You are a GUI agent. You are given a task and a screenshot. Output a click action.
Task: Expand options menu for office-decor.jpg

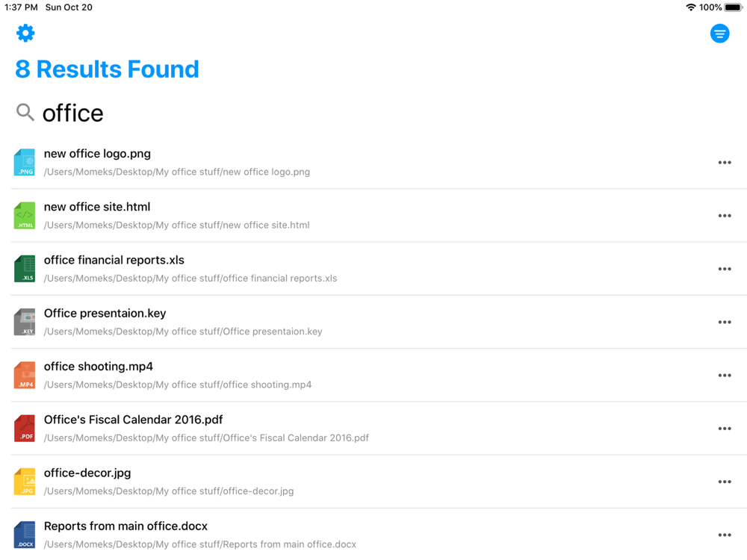point(724,482)
